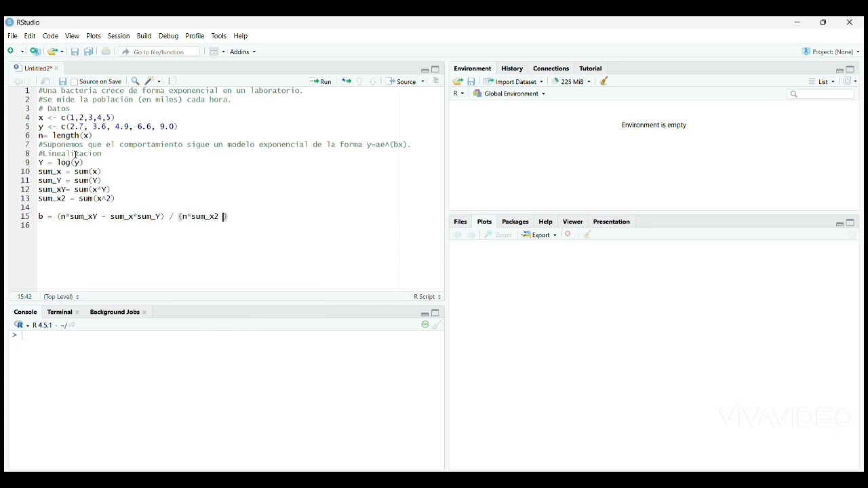This screenshot has height=488, width=868.
Task: Maximize the source editor pane
Action: 436,69
